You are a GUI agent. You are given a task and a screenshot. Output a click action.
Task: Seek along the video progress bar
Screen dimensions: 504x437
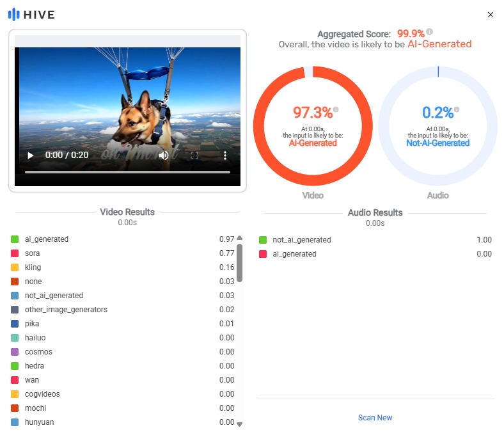point(127,172)
